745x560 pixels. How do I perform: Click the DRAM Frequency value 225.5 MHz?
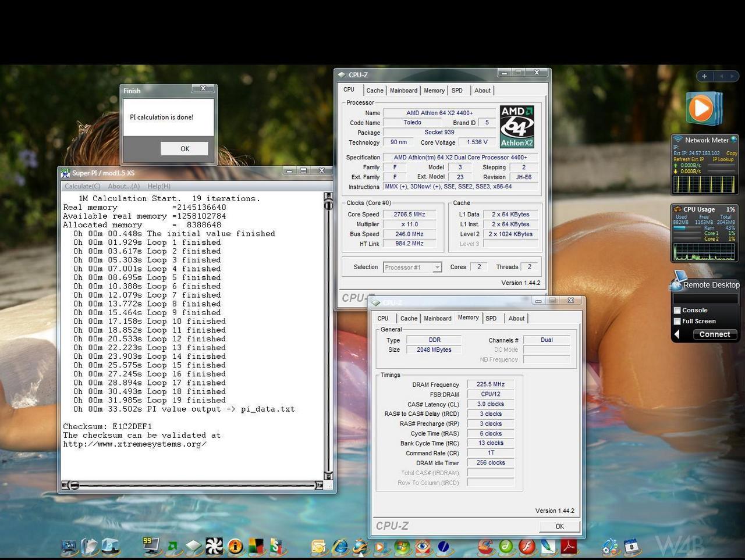491,384
